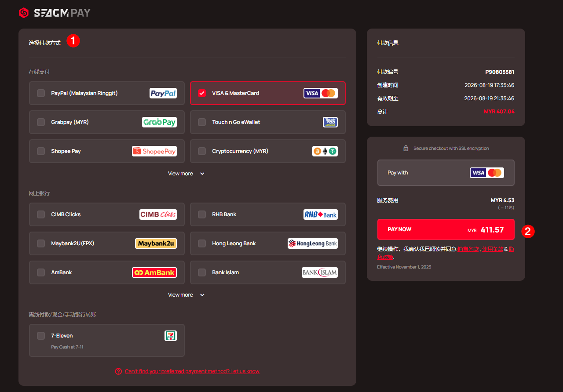Tick the 7-Eleven cash payment checkbox

[x=41, y=336]
